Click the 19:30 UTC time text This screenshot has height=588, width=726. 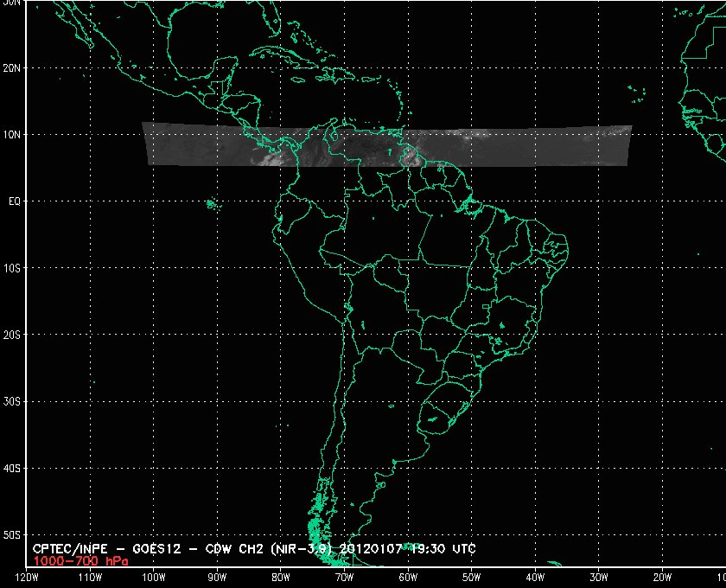(x=443, y=549)
